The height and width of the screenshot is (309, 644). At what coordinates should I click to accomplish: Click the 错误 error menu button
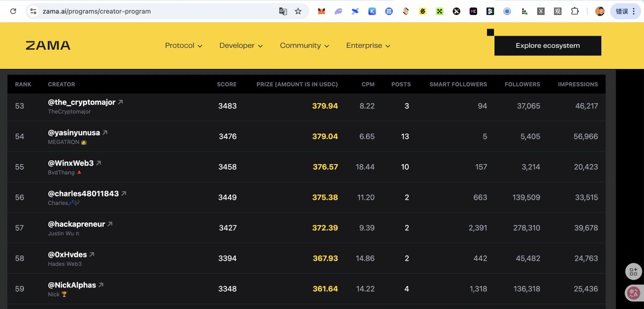pyautogui.click(x=625, y=11)
